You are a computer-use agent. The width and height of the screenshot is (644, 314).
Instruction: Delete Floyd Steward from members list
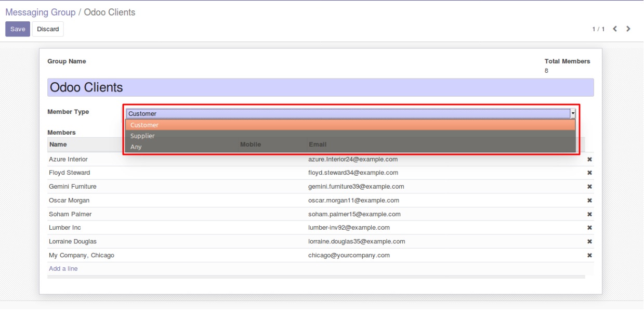[x=589, y=173]
